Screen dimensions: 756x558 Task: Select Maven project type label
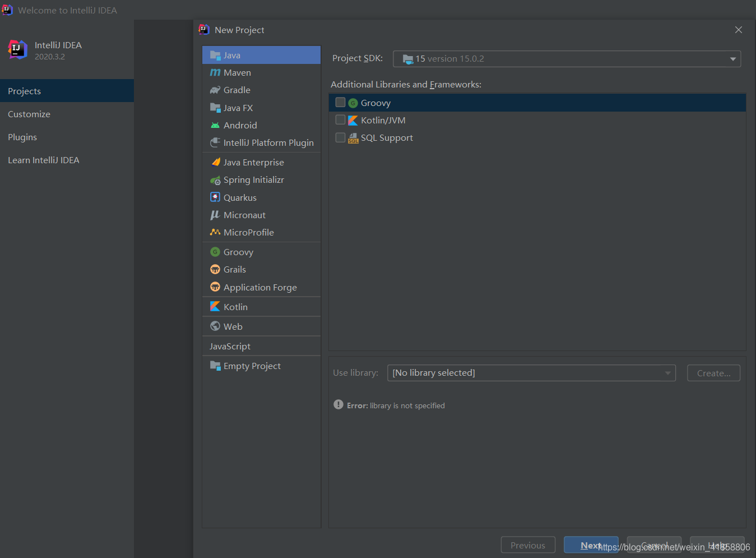[x=237, y=72]
